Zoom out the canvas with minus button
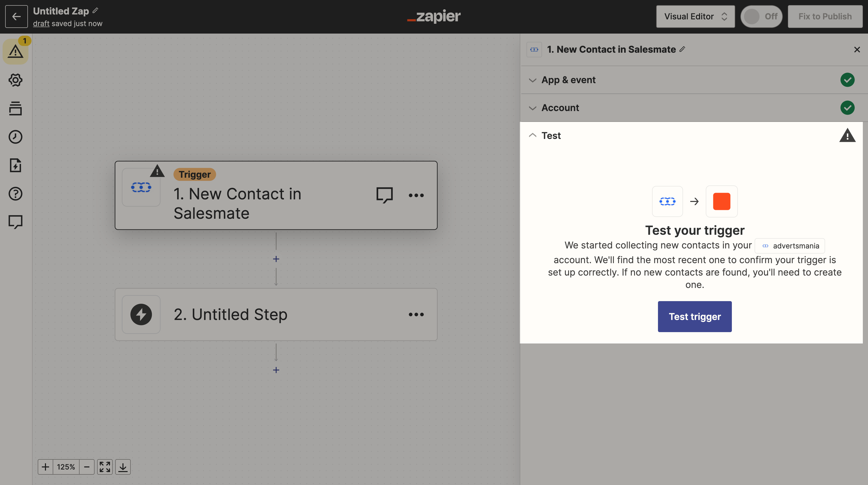The image size is (868, 485). click(87, 467)
